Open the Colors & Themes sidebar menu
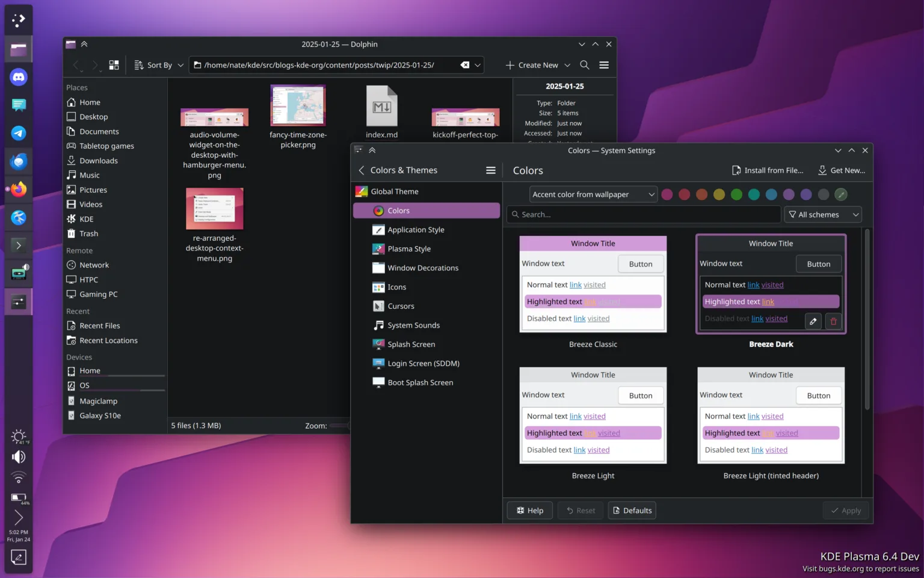 [491, 170]
